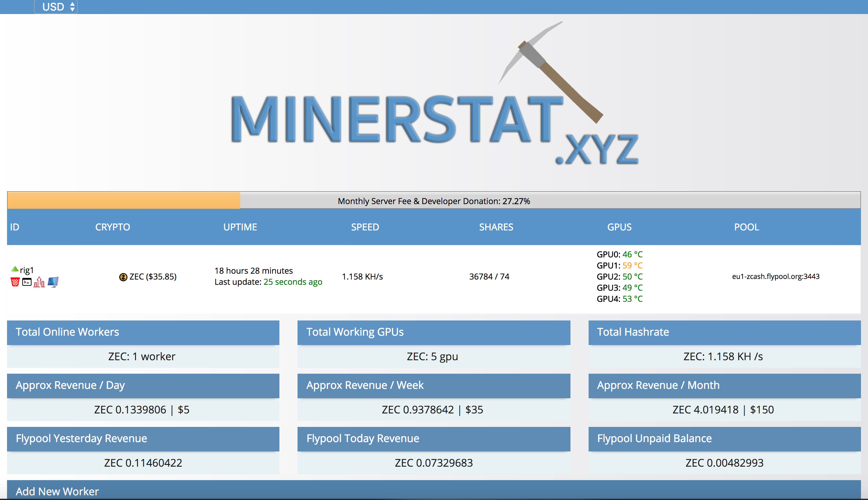Open the console terminal icon for rig1
Screen dimensions: 868x500
(x=27, y=282)
